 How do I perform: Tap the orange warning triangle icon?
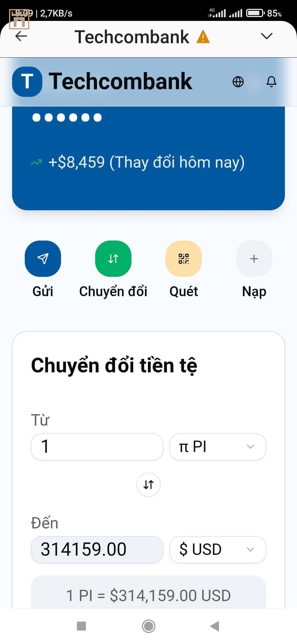203,37
